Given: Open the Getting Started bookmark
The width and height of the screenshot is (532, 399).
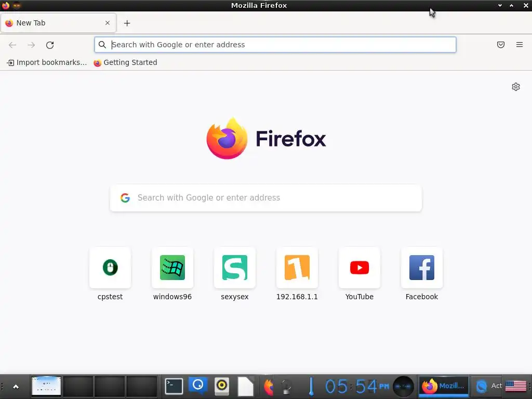Looking at the screenshot, I should 126,62.
